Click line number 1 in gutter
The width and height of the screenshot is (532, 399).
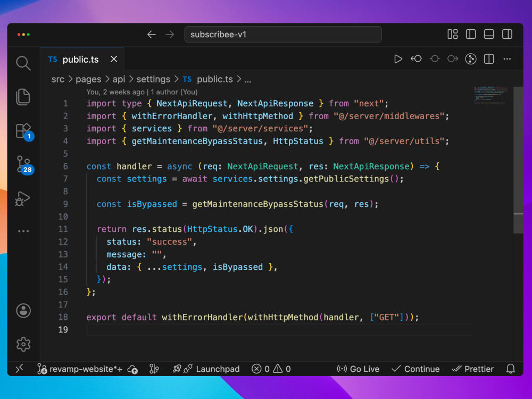(65, 104)
